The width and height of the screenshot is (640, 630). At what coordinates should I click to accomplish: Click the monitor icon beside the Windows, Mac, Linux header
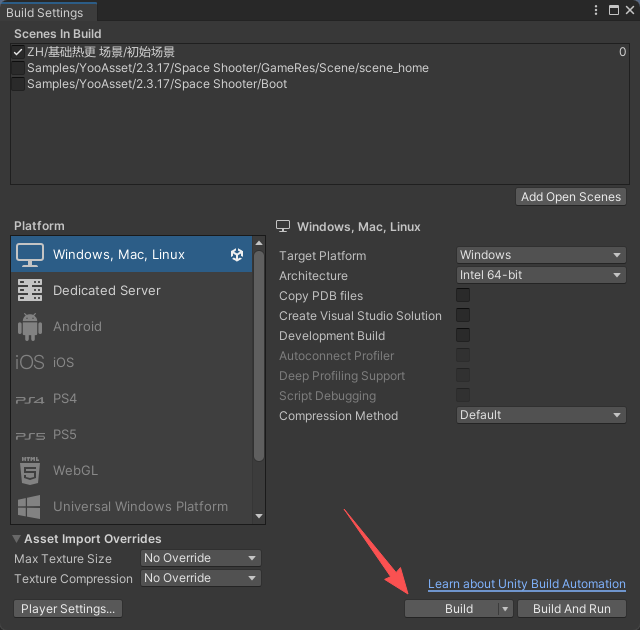[x=283, y=226]
